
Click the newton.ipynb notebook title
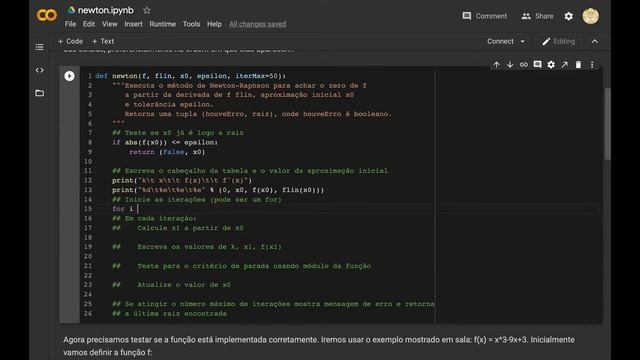tap(106, 10)
